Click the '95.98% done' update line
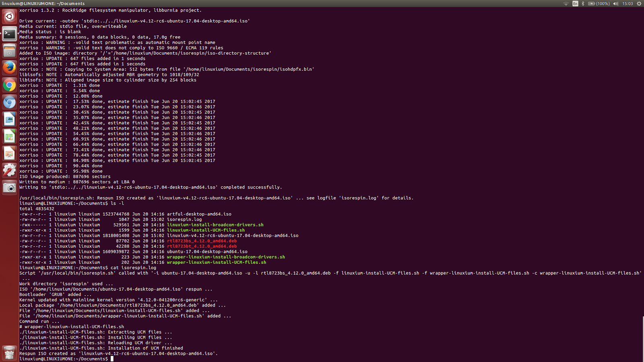The width and height of the screenshot is (644, 362). click(61, 171)
